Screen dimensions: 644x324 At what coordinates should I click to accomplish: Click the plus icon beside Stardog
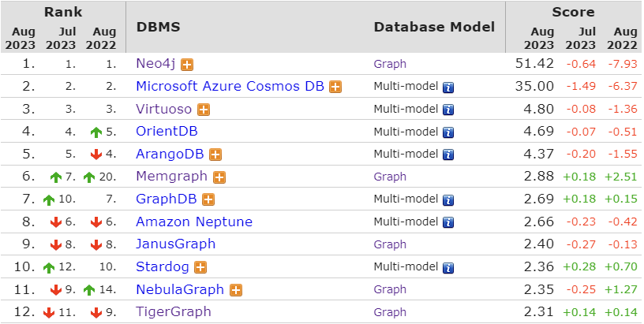coord(200,267)
